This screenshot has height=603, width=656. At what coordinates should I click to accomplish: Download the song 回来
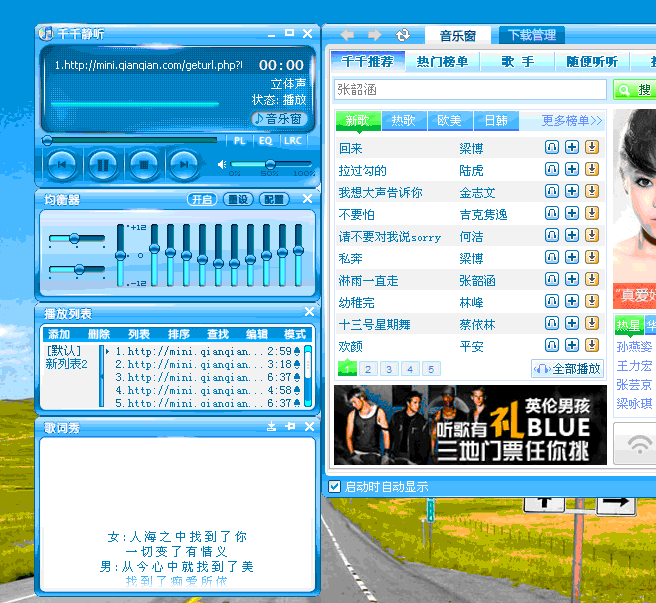pyautogui.click(x=592, y=147)
